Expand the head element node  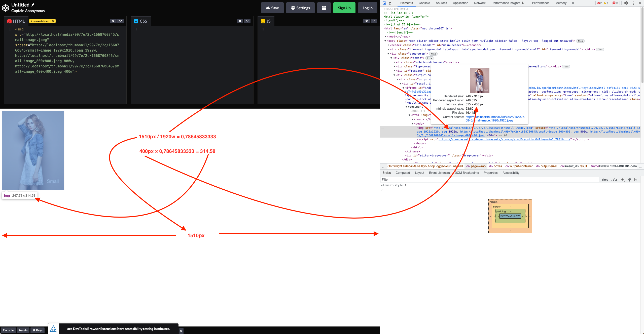point(385,37)
